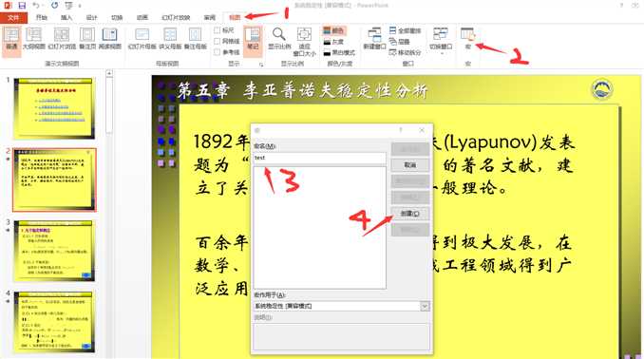Click the dialog's help question mark

pos(401,130)
